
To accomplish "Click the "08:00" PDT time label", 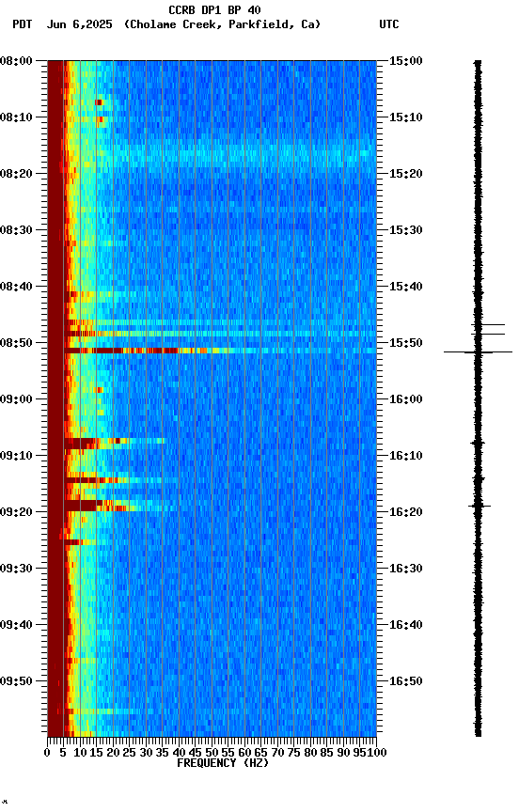I will pos(16,60).
